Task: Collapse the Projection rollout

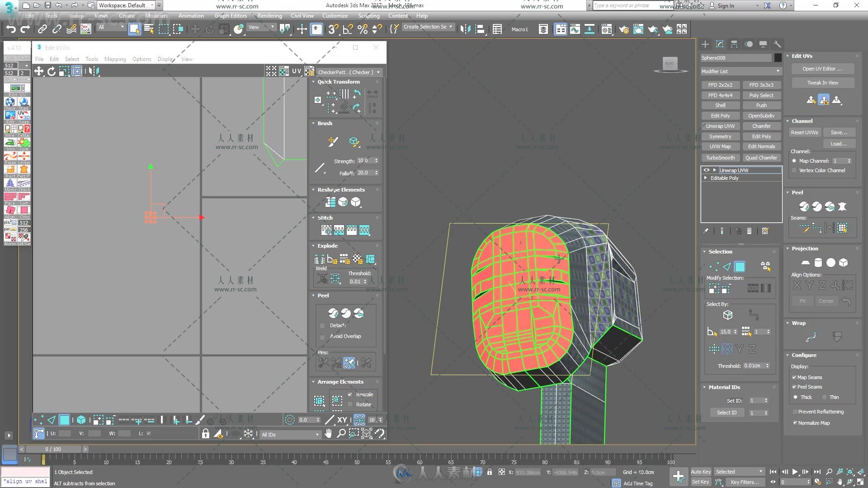Action: point(788,249)
